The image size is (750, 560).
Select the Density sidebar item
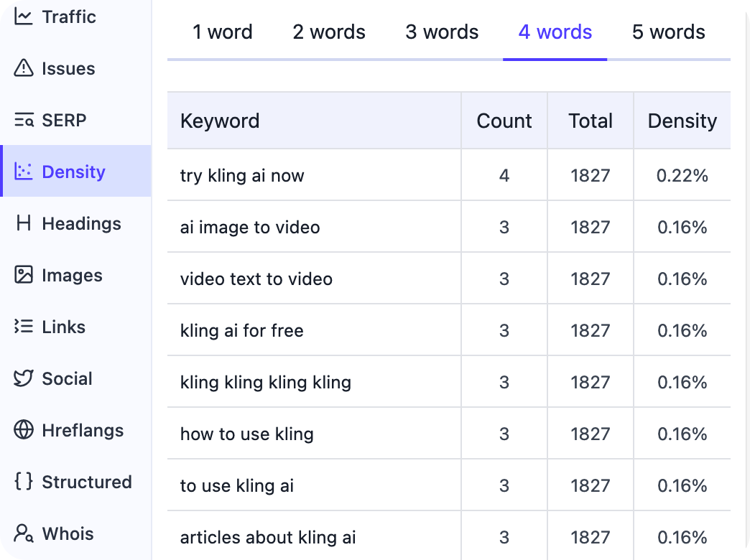[75, 172]
